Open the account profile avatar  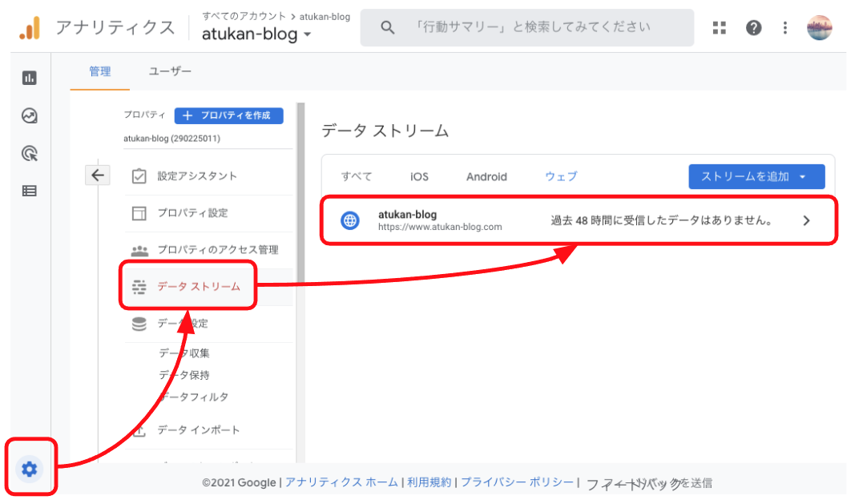(x=820, y=27)
